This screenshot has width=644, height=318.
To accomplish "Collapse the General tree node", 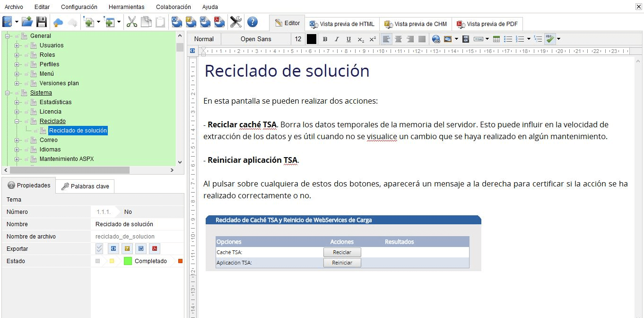I will click(7, 36).
